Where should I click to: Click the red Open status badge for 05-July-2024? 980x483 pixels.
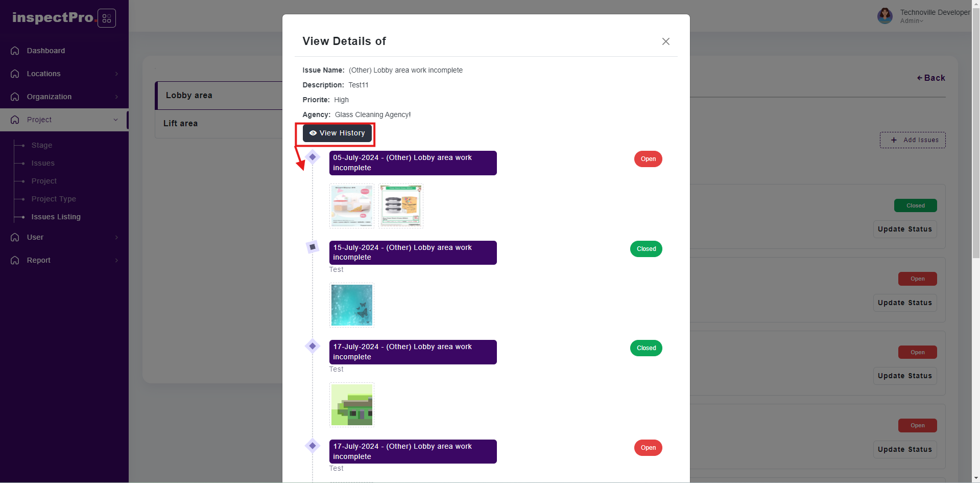click(x=648, y=159)
